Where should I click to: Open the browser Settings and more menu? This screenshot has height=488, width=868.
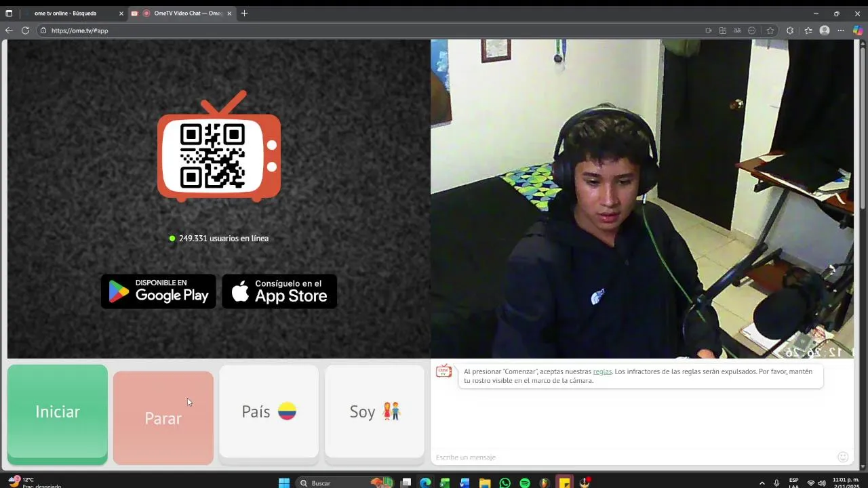[x=841, y=30]
